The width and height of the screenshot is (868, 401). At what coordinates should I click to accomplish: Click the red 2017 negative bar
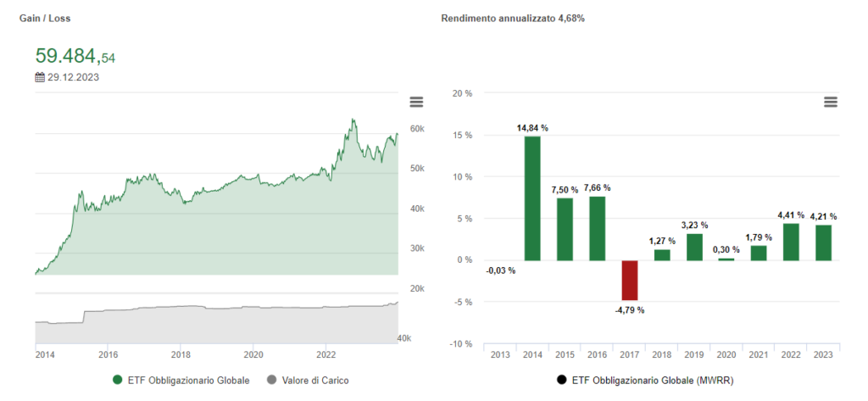629,280
